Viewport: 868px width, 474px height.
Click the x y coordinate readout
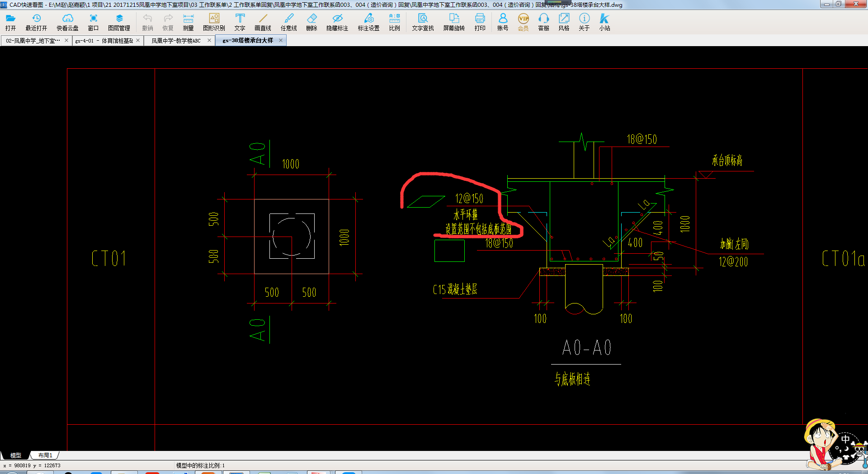[x=32, y=465]
